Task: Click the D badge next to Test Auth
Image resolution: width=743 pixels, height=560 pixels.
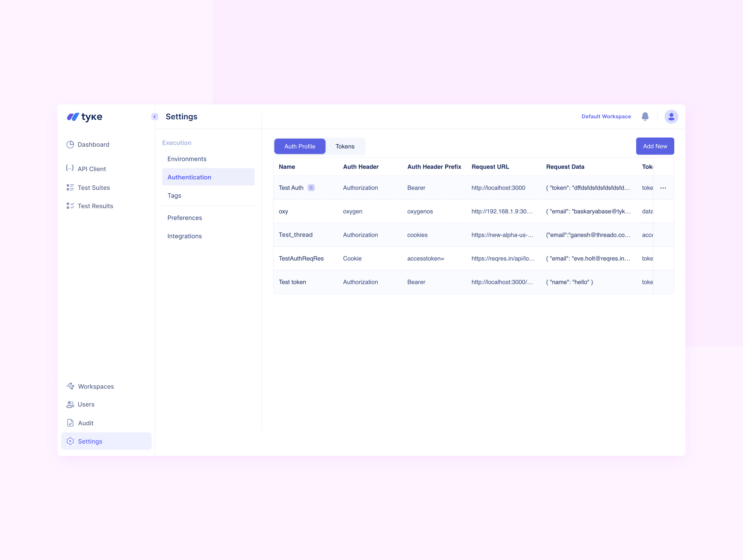Action: [311, 188]
